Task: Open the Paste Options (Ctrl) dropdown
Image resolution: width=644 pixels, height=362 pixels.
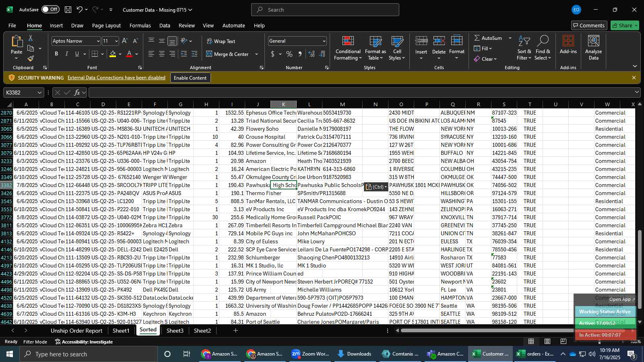Action: (x=376, y=187)
